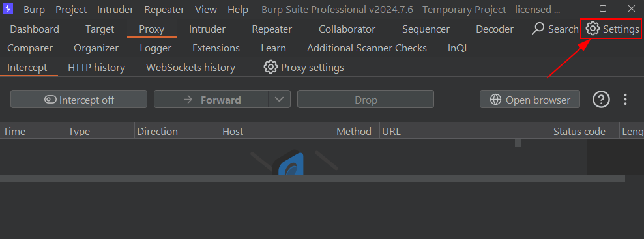Click the Search magnifying glass icon
Viewport: 644px width, 239px height.
[x=538, y=29]
